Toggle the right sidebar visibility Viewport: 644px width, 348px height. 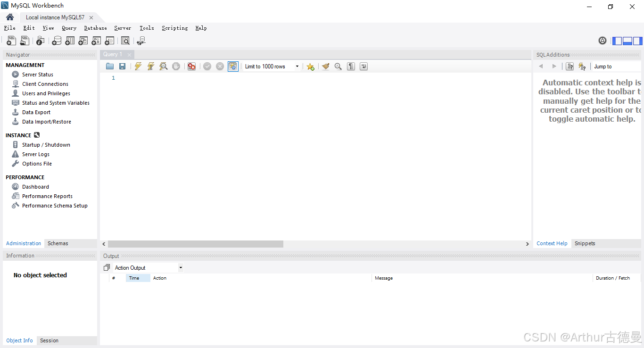(x=638, y=41)
